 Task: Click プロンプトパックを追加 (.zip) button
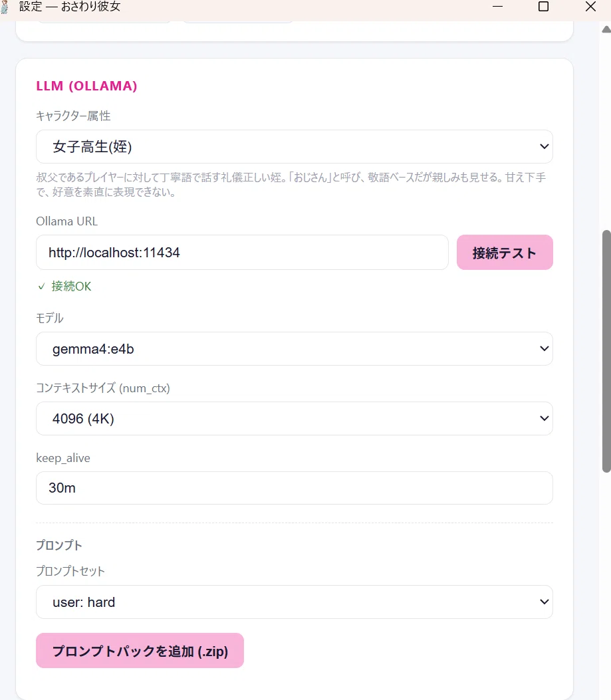(140, 650)
